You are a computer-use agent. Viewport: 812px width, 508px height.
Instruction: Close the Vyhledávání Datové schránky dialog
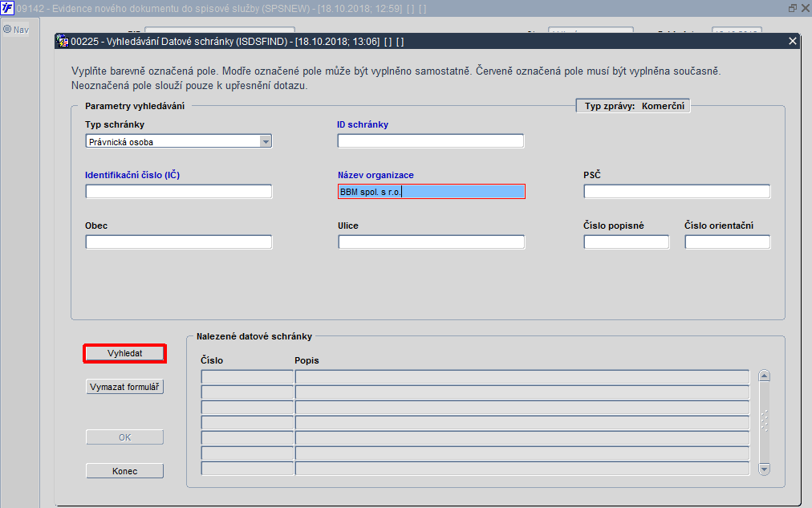coord(792,41)
